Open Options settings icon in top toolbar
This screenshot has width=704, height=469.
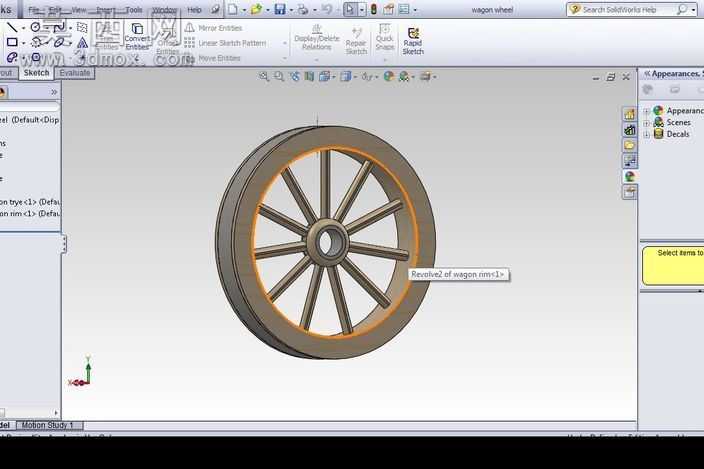point(404,9)
